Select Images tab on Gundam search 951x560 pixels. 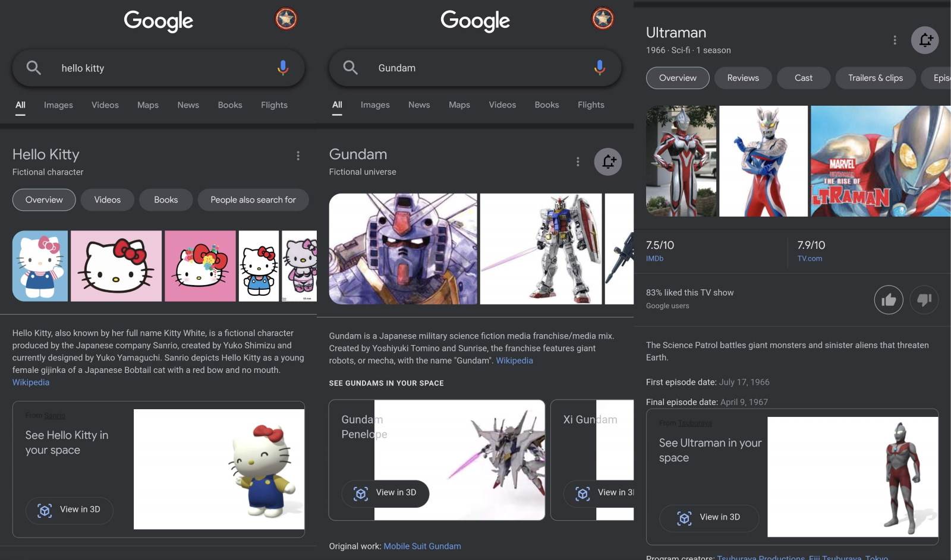(x=375, y=105)
